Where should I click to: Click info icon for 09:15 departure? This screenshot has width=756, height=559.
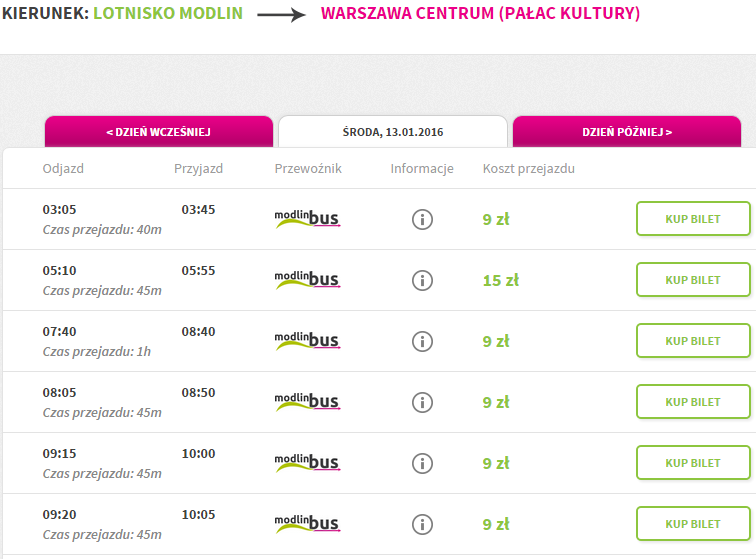pos(422,464)
